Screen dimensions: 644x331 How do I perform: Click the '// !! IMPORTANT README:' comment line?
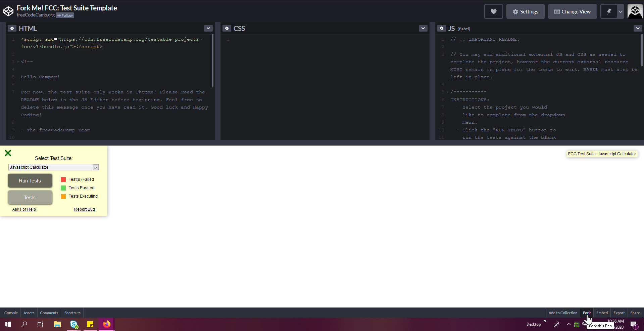(485, 39)
